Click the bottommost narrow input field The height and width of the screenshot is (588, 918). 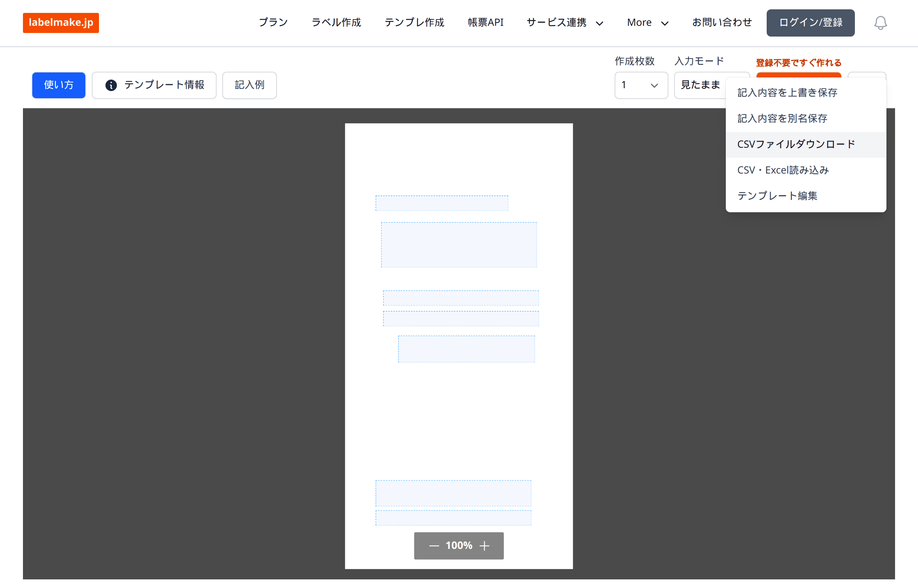[x=453, y=518]
